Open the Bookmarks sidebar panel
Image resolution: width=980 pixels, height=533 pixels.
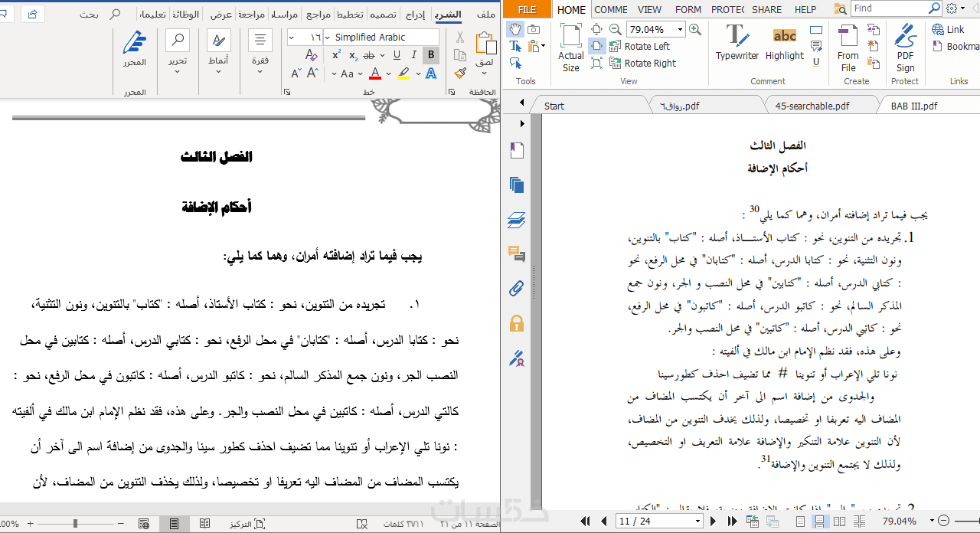517,149
